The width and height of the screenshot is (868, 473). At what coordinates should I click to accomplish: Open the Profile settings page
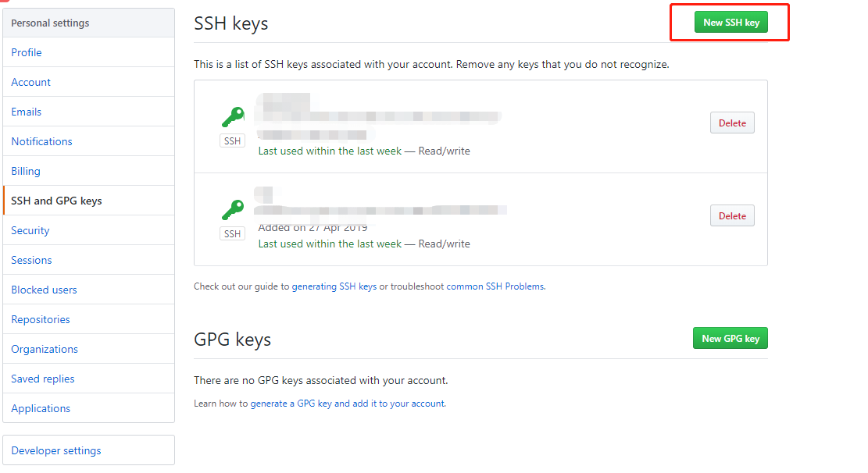[x=27, y=52]
